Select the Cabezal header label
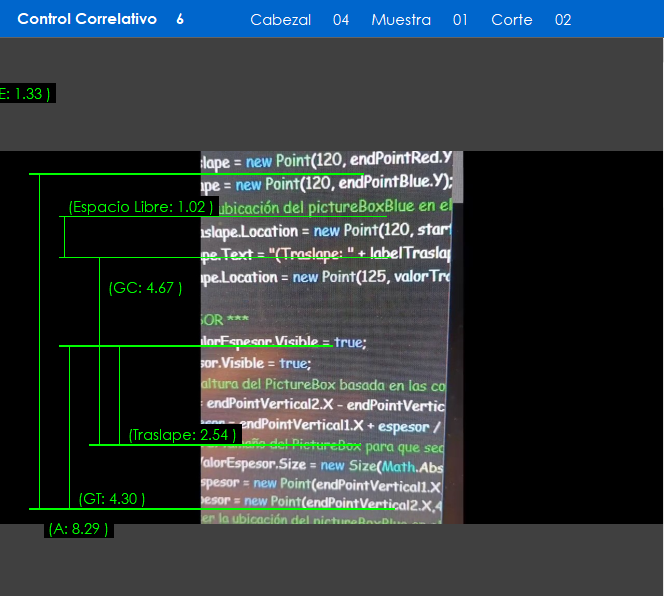The width and height of the screenshot is (664, 596). click(280, 20)
